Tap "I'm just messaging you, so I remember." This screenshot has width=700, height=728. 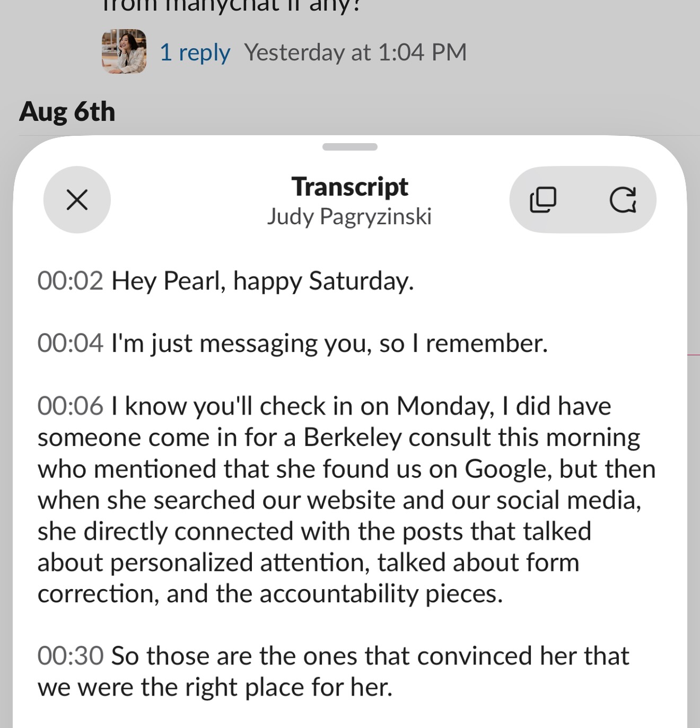[x=329, y=344]
